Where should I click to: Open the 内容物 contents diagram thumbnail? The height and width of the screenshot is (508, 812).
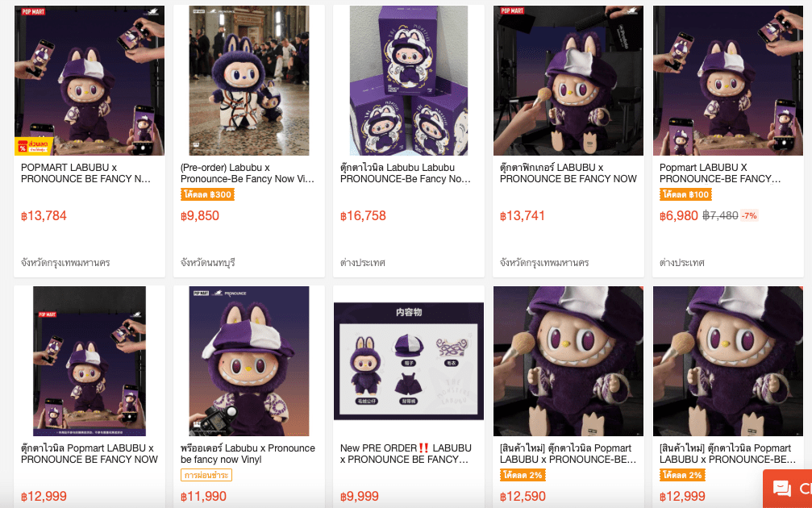408,361
